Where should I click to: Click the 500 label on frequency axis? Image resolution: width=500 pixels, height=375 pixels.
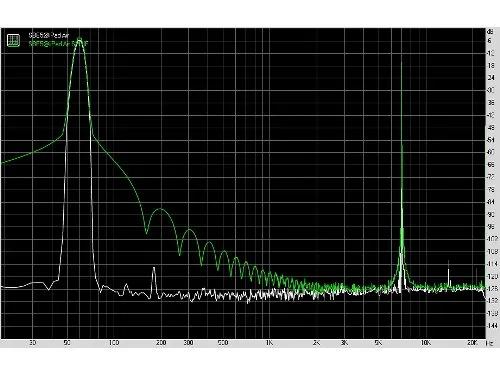click(x=223, y=343)
